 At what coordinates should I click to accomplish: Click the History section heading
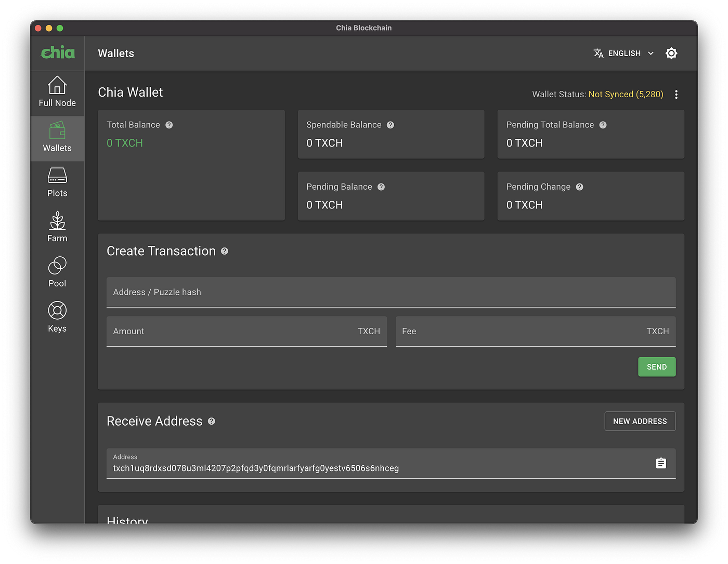[x=127, y=520]
